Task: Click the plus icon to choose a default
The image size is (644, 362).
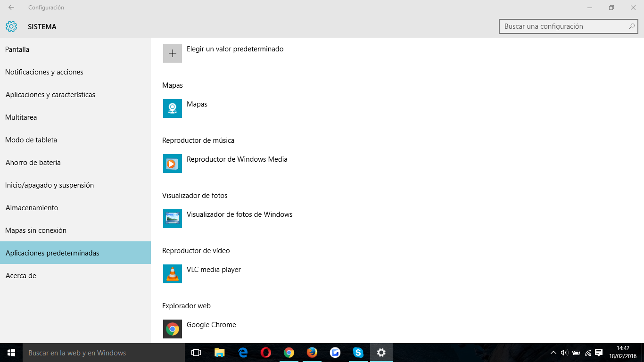Action: coord(173,53)
